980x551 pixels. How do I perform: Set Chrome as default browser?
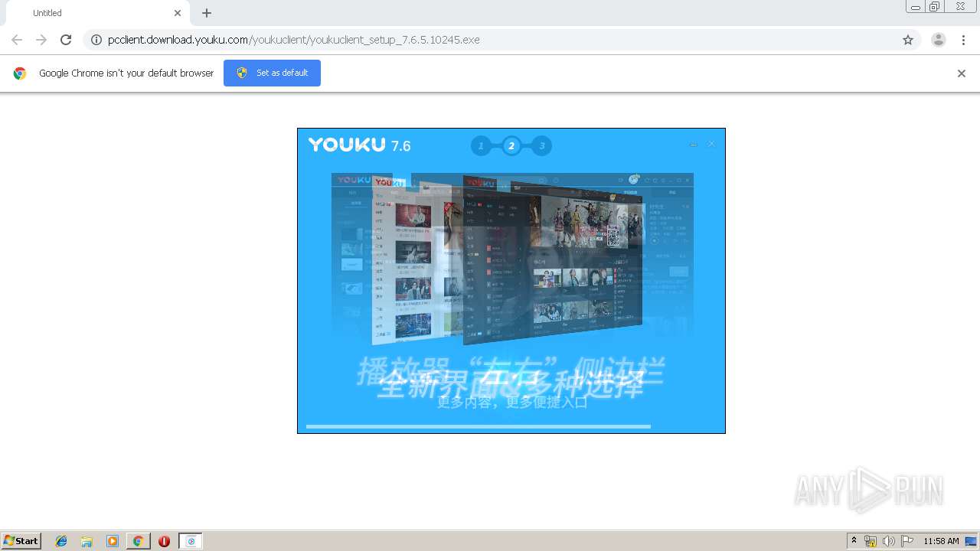click(272, 73)
